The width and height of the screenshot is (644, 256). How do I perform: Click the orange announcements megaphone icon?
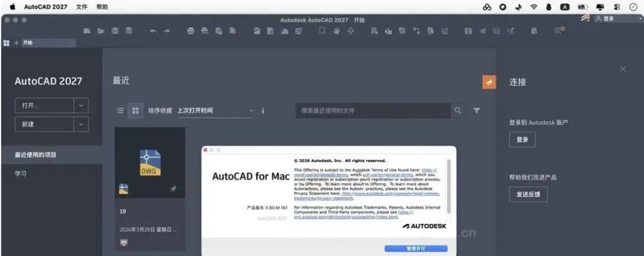click(x=489, y=82)
